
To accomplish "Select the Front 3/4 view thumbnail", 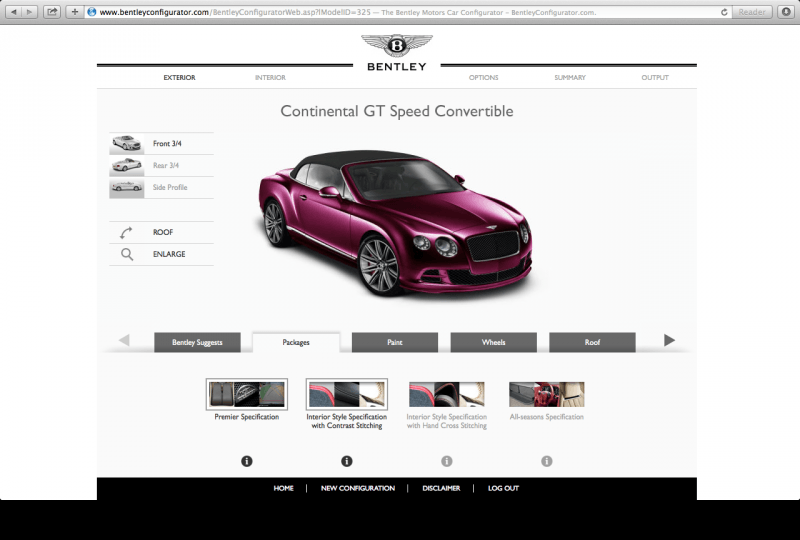I will click(x=127, y=143).
